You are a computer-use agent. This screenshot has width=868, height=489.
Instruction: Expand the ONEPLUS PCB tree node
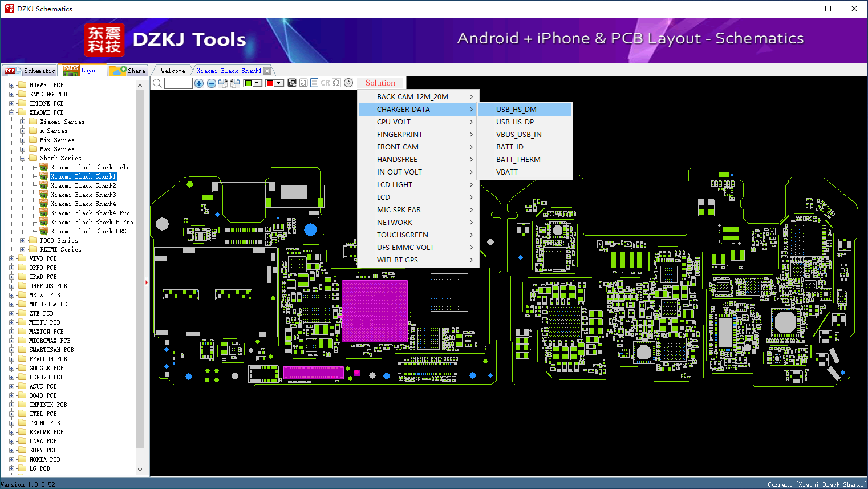pos(11,286)
